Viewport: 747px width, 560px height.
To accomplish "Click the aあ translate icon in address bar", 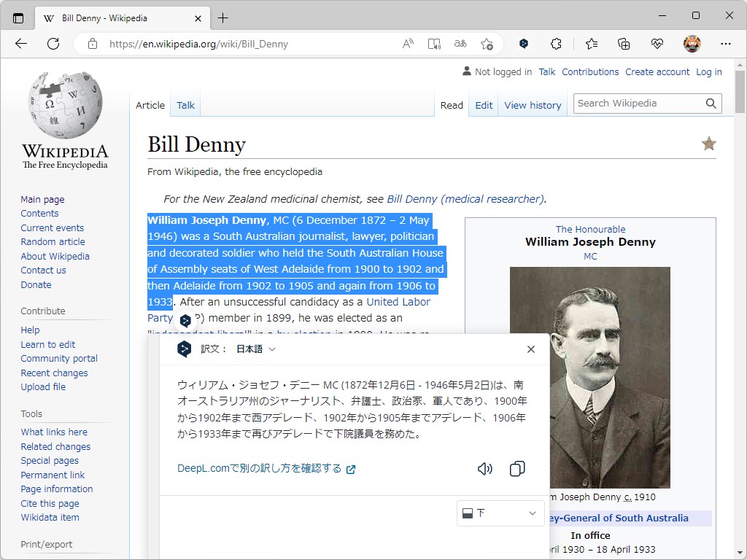I will pyautogui.click(x=460, y=44).
